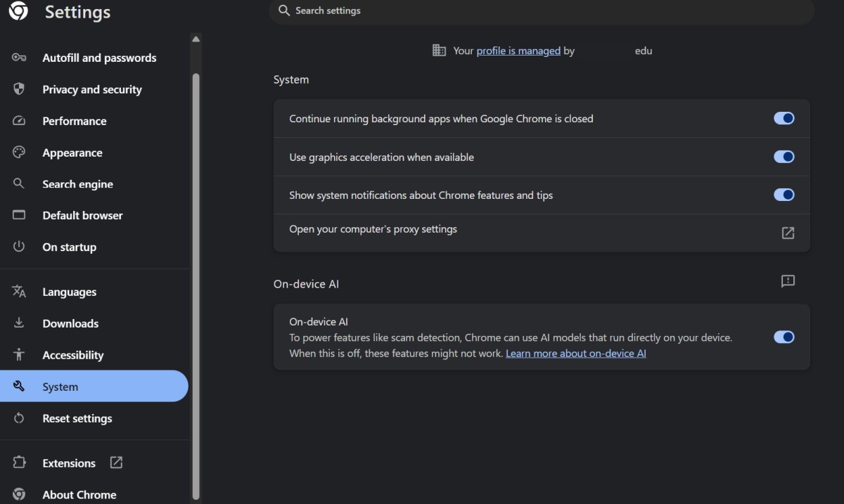Click the speedometer icon for Performance
The image size is (844, 504).
pos(19,121)
